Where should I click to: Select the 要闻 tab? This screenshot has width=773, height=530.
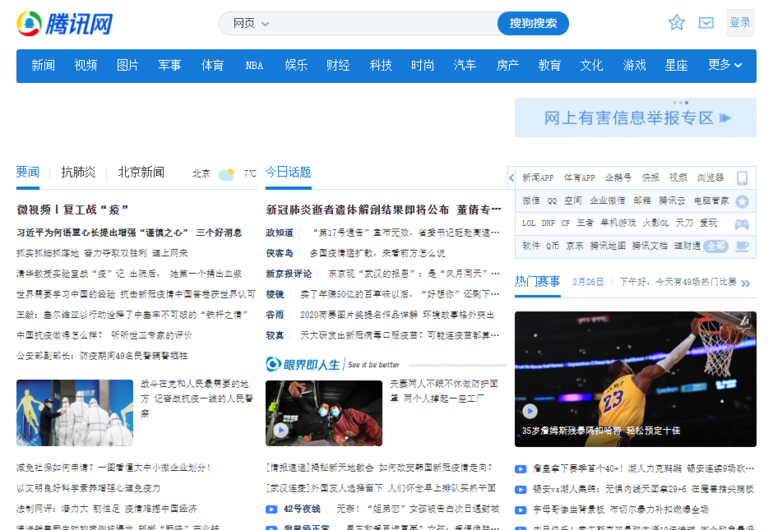pyautogui.click(x=28, y=173)
